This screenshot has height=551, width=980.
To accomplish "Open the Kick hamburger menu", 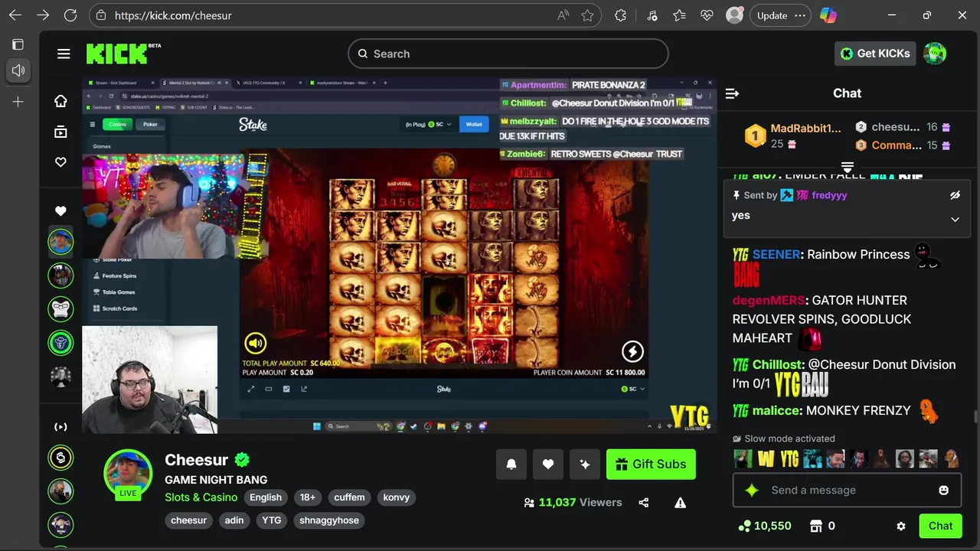I will (64, 54).
